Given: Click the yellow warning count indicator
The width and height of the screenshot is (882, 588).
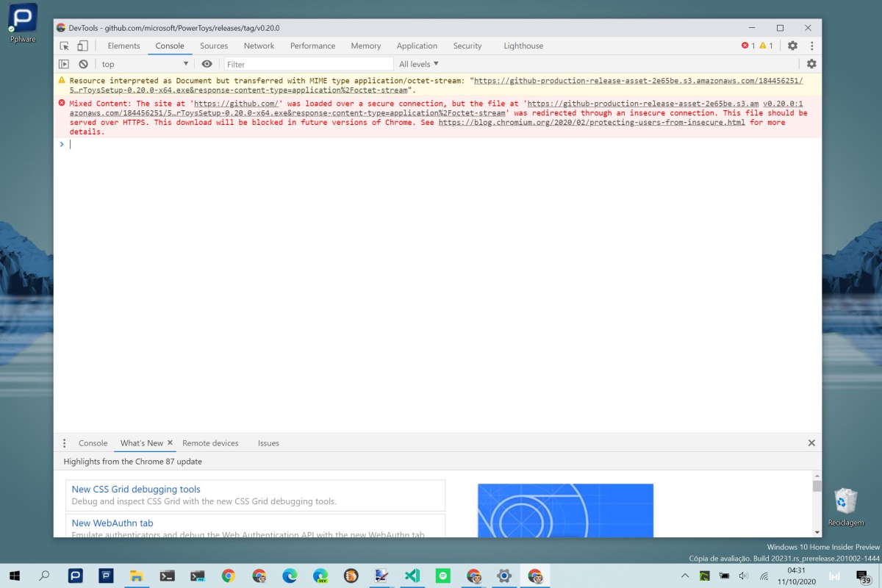Looking at the screenshot, I should (x=766, y=46).
